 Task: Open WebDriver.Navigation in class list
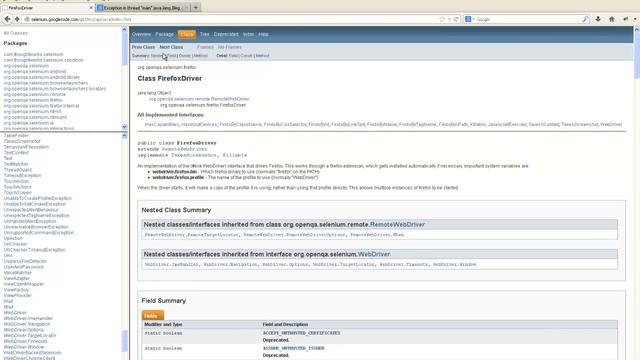pos(27,324)
